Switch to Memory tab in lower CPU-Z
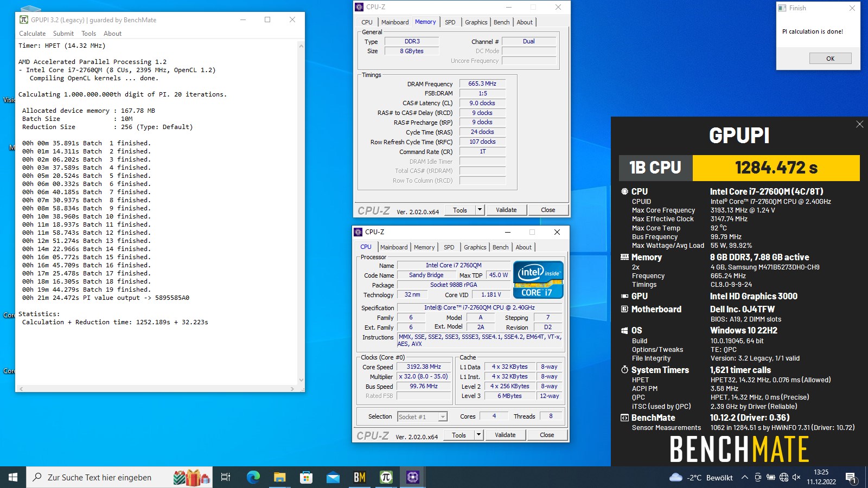 click(424, 247)
